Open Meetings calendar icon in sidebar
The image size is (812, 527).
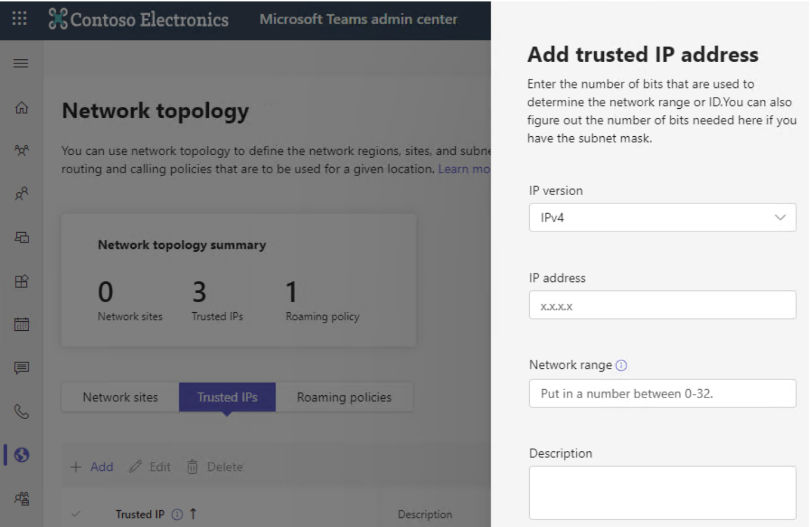(x=21, y=324)
